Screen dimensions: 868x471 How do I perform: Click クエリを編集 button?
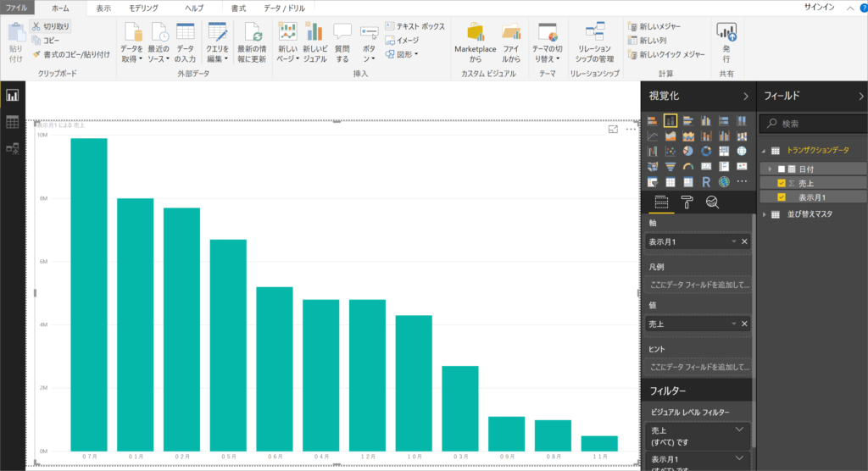(217, 43)
